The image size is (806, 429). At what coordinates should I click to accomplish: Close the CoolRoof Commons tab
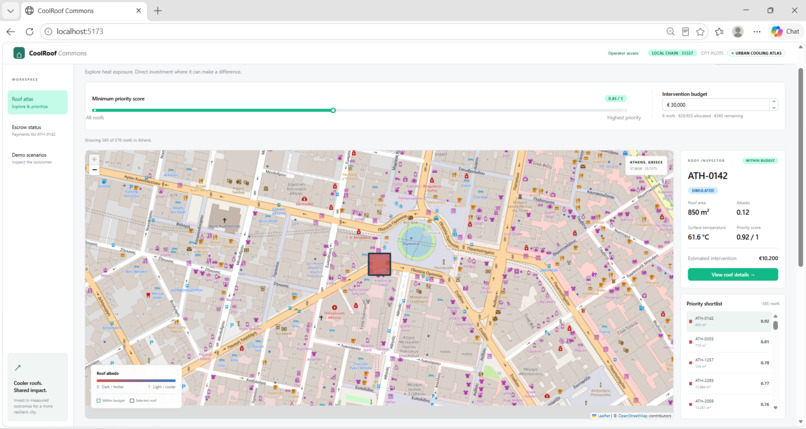(138, 10)
